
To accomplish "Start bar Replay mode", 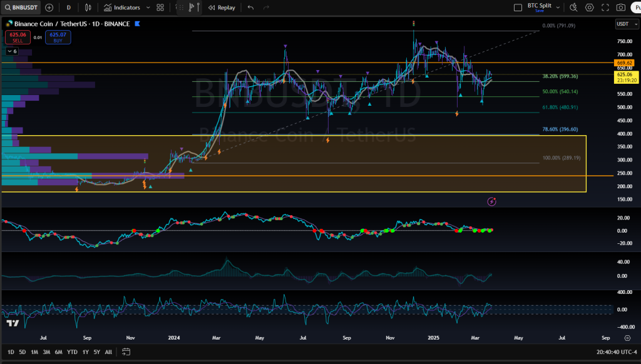I will coord(222,8).
